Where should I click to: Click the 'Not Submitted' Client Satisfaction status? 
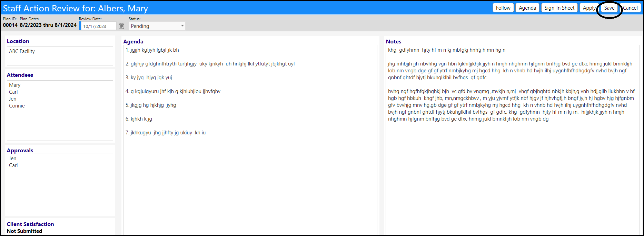[24, 231]
